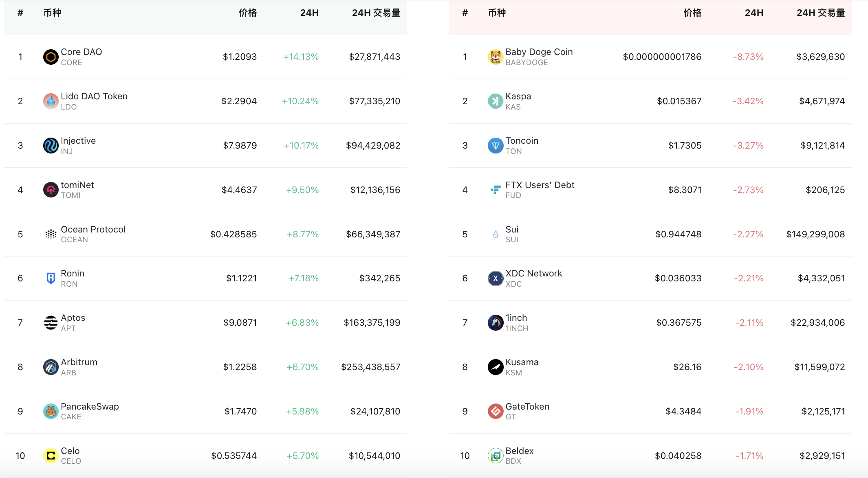
Task: Open the Ocean Protocol coin link
Action: [93, 230]
